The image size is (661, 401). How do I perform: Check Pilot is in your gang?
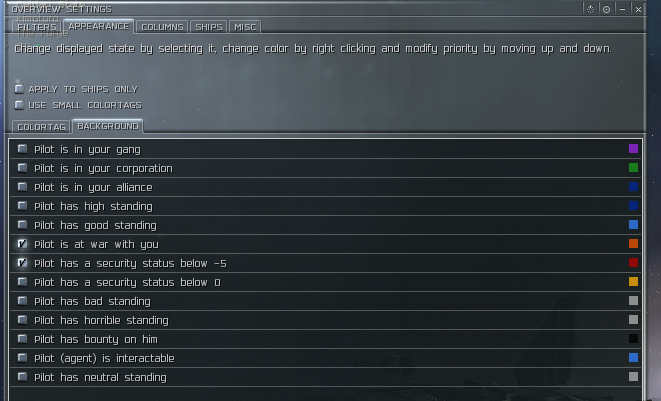click(22, 149)
